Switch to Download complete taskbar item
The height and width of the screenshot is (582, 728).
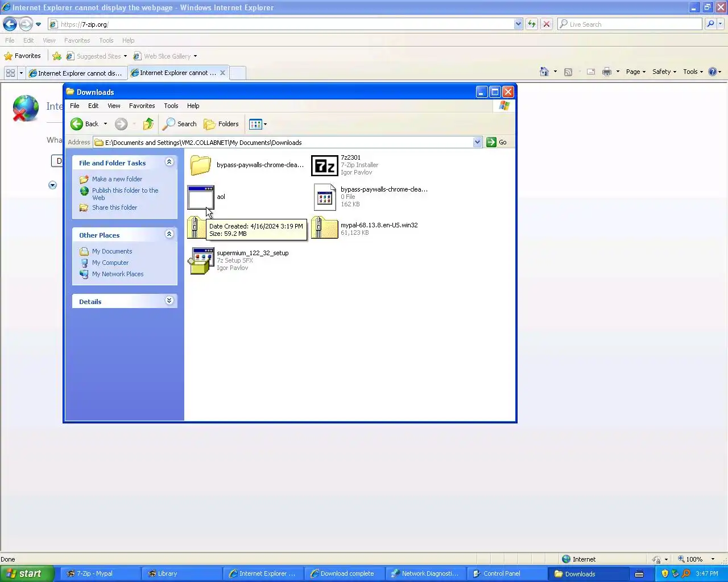[x=345, y=573]
